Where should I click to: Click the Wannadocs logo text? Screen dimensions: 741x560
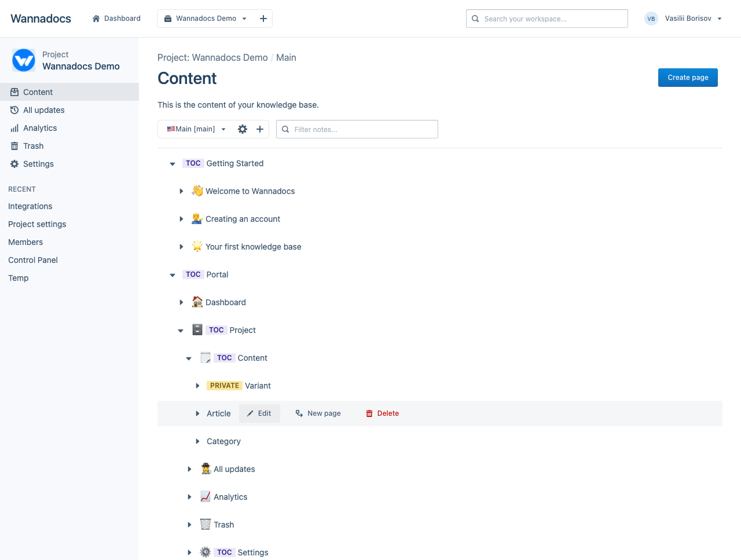pos(41,19)
